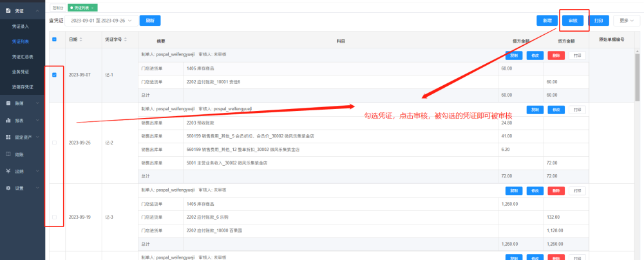
Task: Open the 凭证汇总表 menu item
Action: [x=23, y=56]
